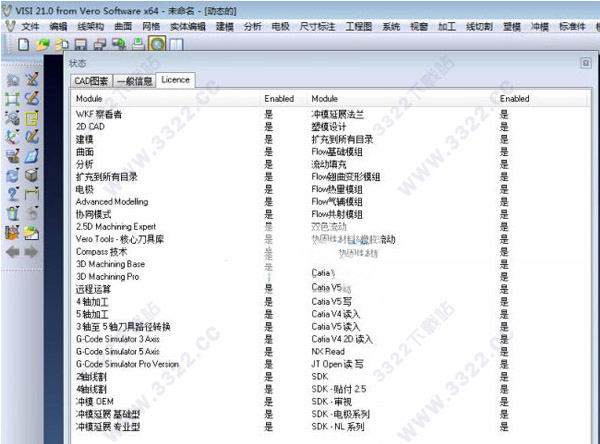Click the gear with magnifier icon

[13, 118]
